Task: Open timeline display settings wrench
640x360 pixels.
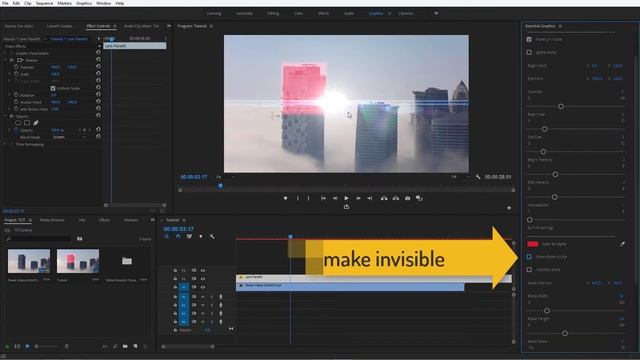Action: [x=212, y=236]
